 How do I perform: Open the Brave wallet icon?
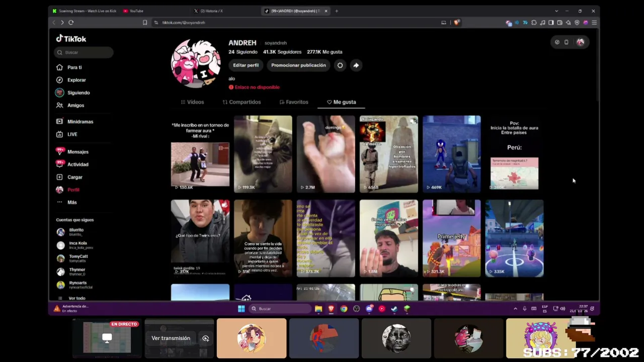559,23
